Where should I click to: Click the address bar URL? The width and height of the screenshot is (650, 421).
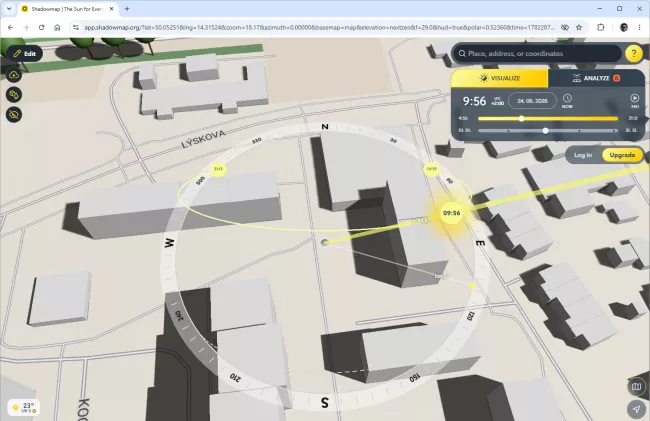pyautogui.click(x=319, y=27)
